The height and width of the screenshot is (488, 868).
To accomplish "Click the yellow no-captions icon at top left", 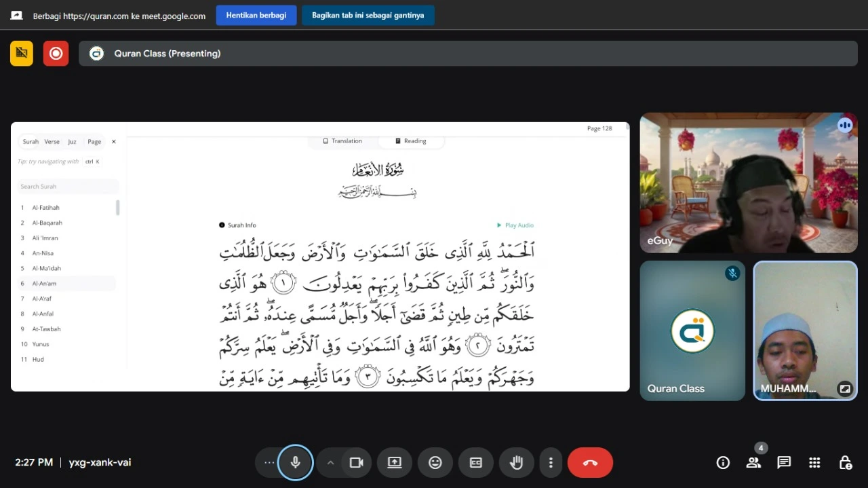I will click(22, 53).
